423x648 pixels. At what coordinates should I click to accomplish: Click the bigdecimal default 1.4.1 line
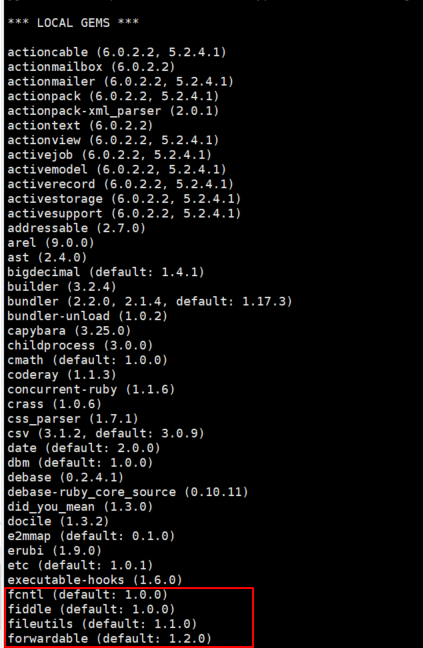tap(106, 272)
